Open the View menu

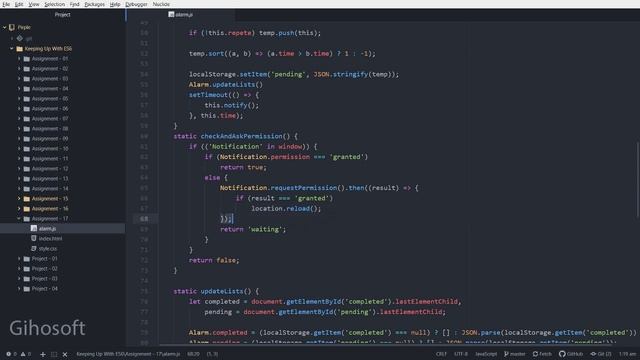[34, 4]
